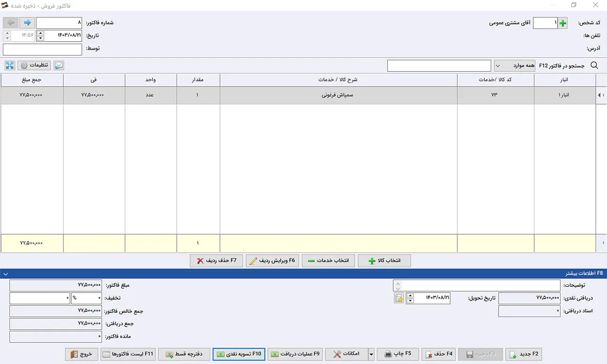The width and height of the screenshot is (607, 364).
Task: Select the انبار ۱ warehouse cell
Action: coord(565,95)
